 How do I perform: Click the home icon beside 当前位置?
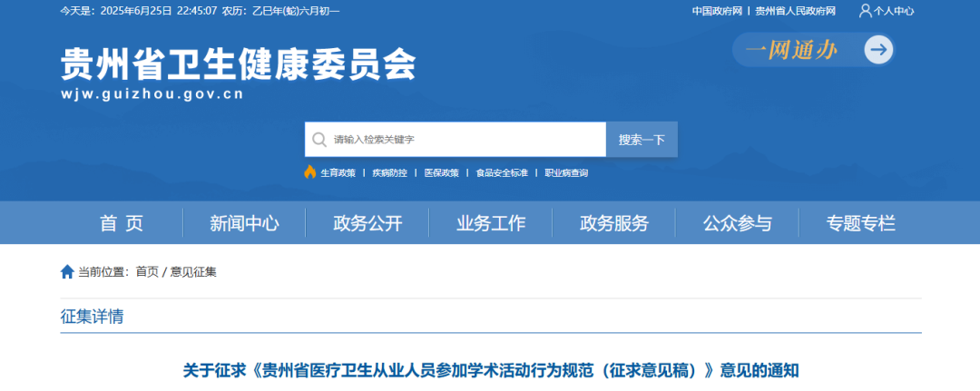coord(67,271)
